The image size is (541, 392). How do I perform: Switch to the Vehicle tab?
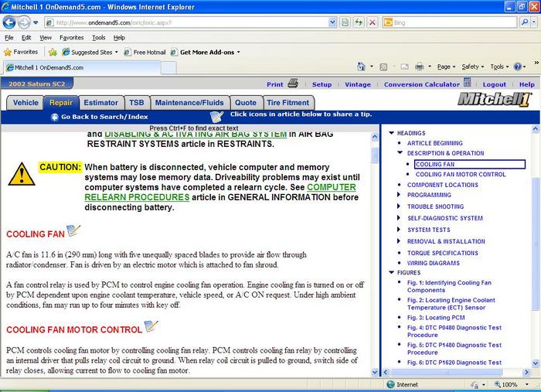click(x=26, y=103)
